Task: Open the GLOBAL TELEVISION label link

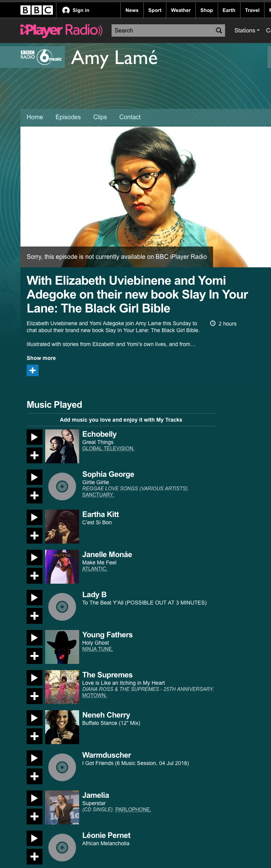Action: pos(108,448)
